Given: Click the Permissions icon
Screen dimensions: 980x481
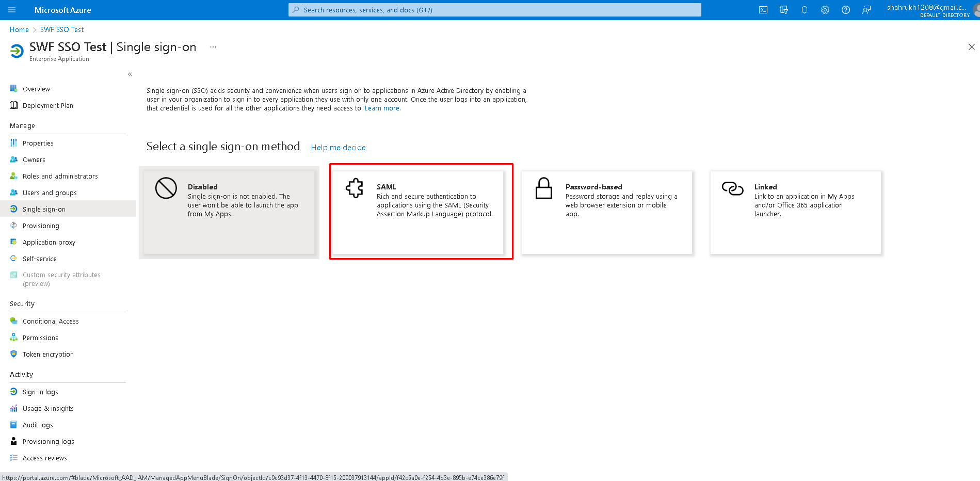Looking at the screenshot, I should pyautogui.click(x=14, y=338).
